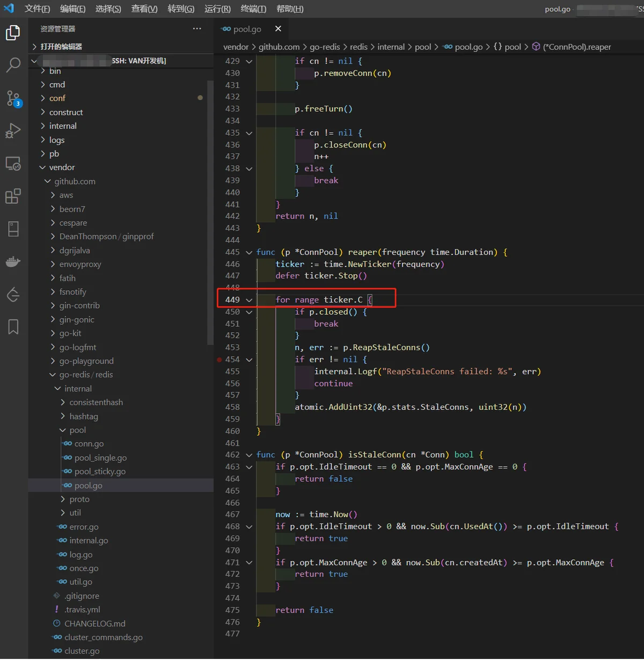Click breadcrumb internal
Image resolution: width=644 pixels, height=660 pixels.
point(391,47)
